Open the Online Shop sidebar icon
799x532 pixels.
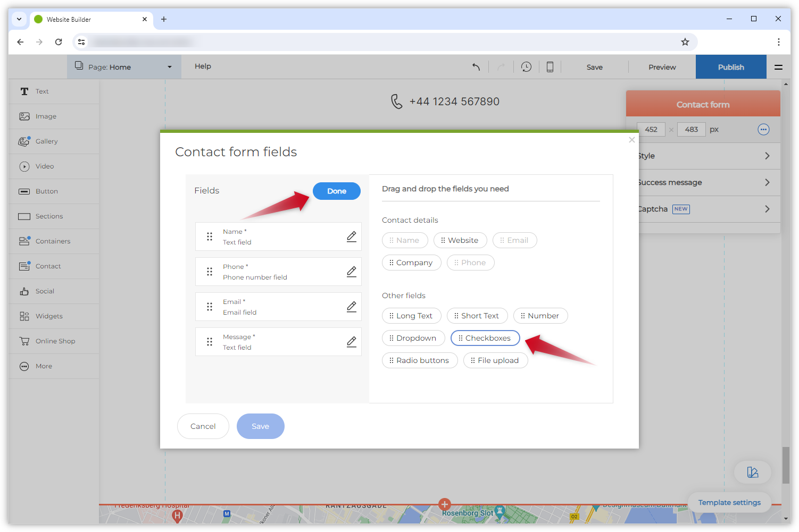24,341
